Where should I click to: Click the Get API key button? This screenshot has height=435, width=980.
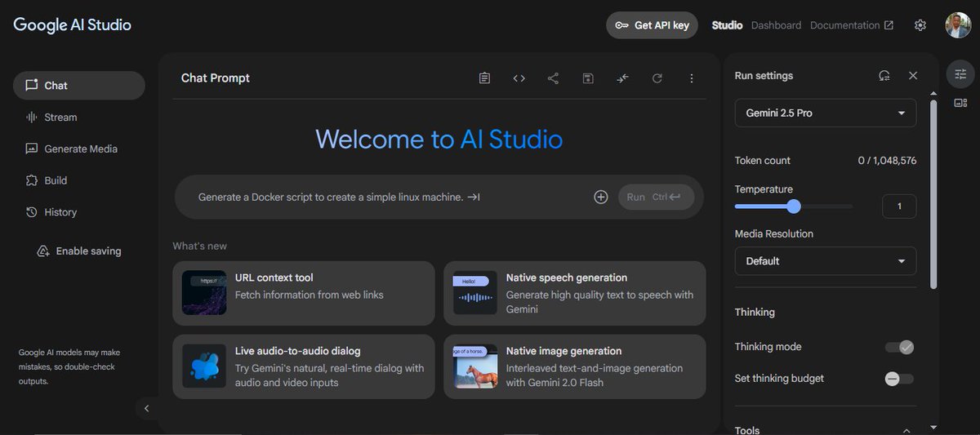(653, 25)
